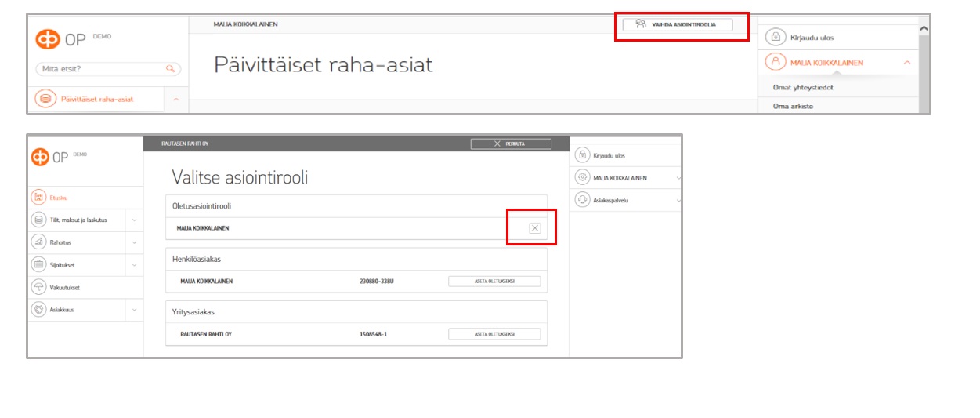Click the Rahoitus sidebar icon
980x418 pixels.
point(38,242)
